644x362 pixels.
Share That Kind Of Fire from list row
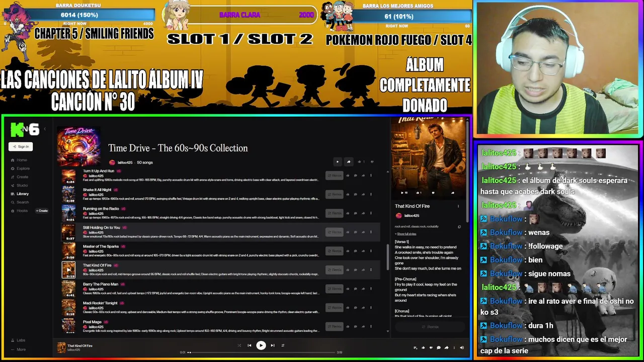tap(363, 270)
